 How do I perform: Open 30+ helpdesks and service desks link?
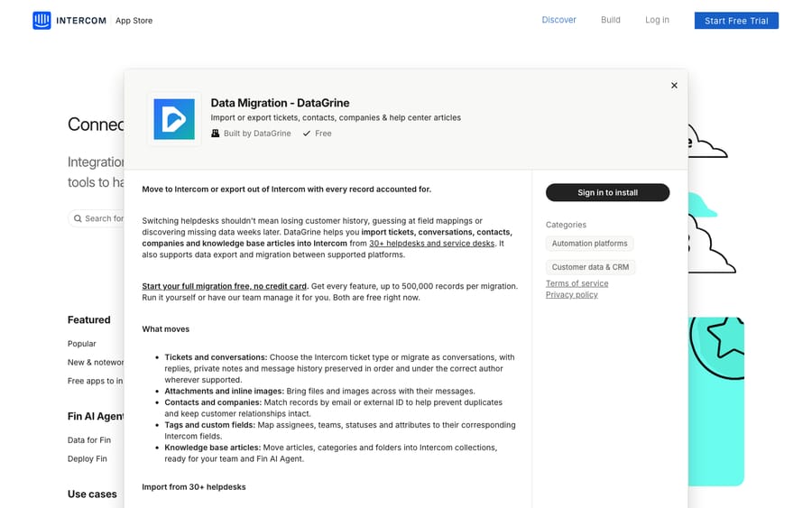[432, 244]
